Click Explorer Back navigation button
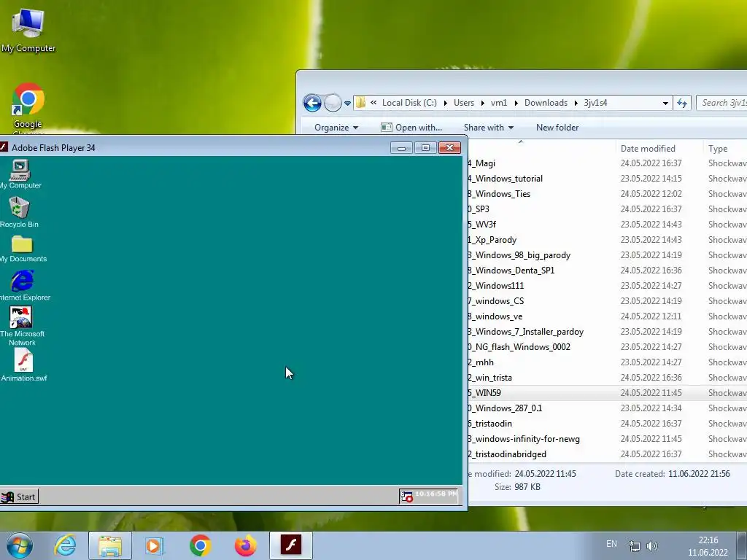Image resolution: width=747 pixels, height=560 pixels. (312, 103)
